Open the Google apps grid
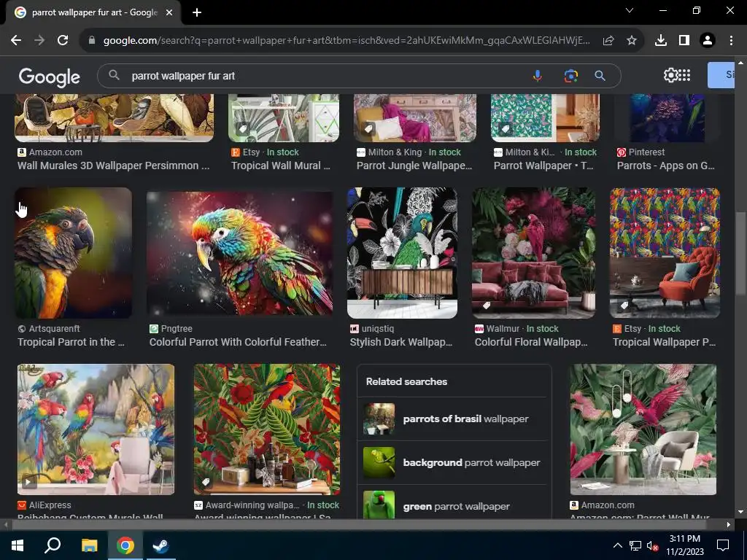 point(684,75)
